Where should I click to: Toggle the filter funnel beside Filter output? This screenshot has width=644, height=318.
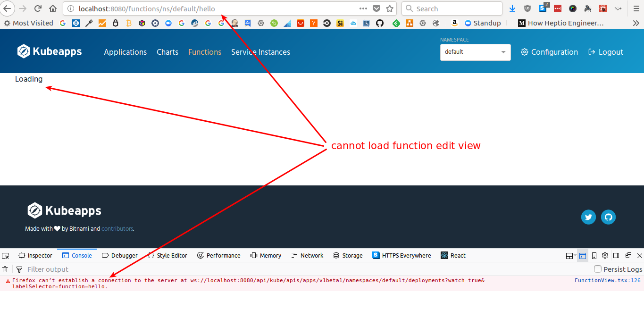(19, 269)
